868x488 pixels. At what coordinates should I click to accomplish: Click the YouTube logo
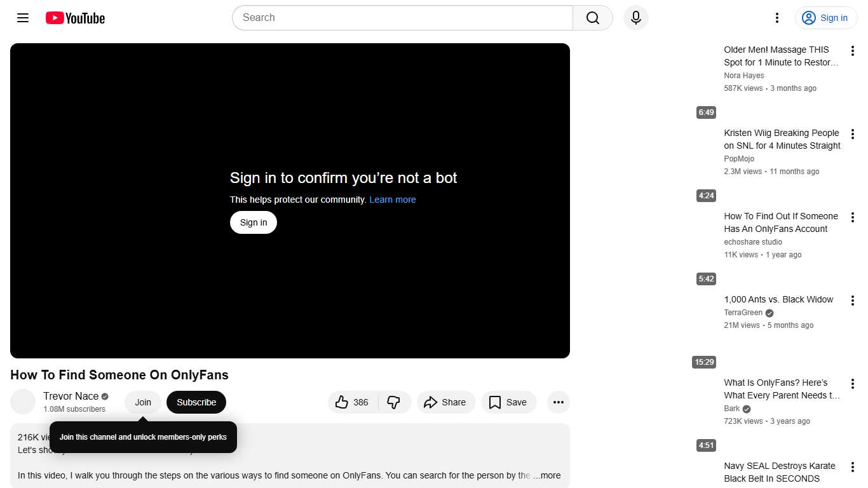tap(74, 18)
